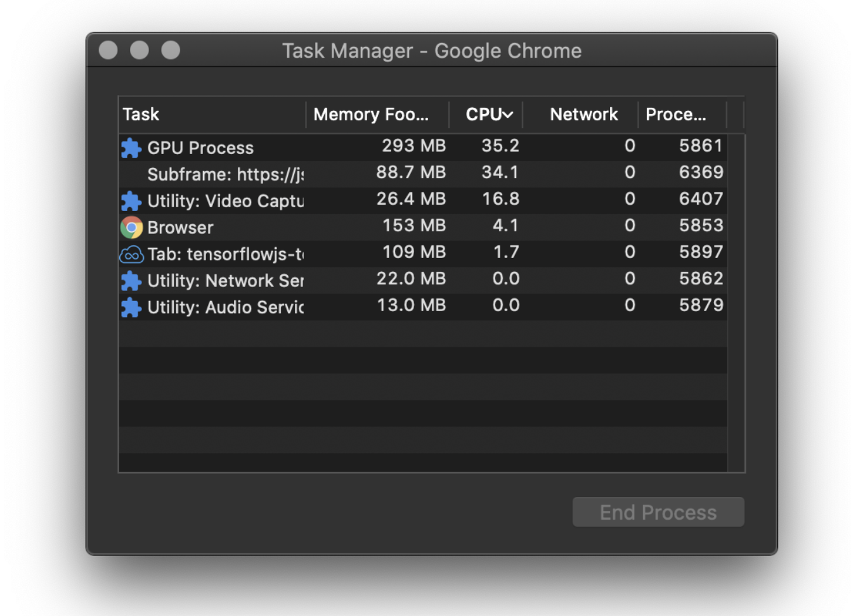
Task: Sort by Memory Footprint column
Action: point(371,115)
